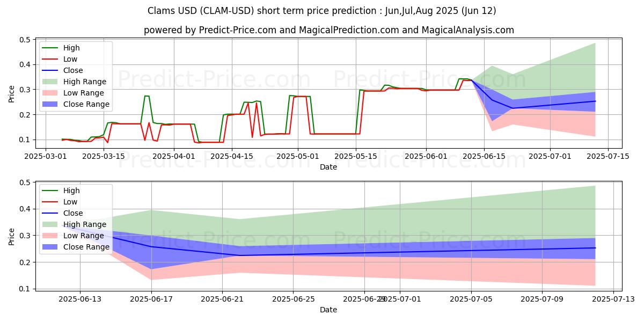Click the Date axis label under top chart
Viewport: 644px width, 322px height.
coord(328,167)
